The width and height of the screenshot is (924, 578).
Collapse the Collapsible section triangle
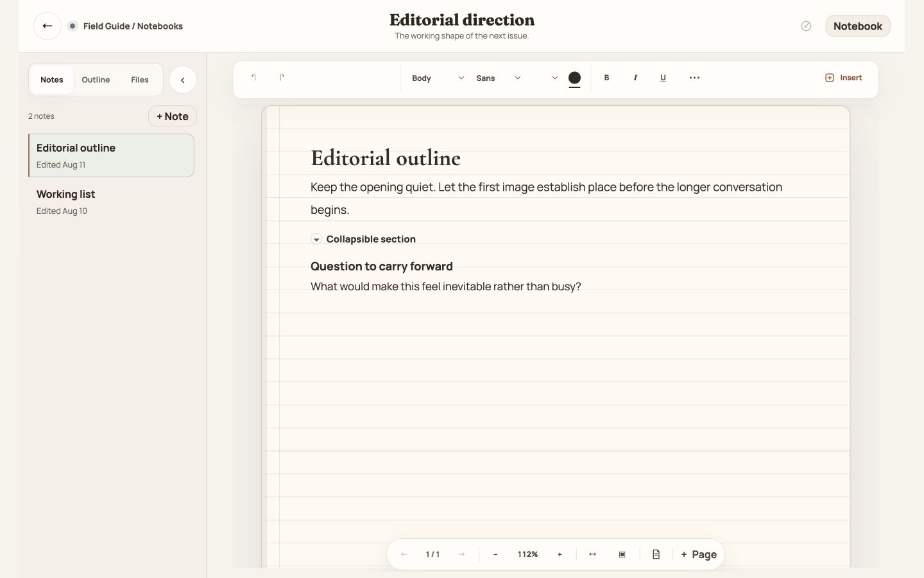316,239
